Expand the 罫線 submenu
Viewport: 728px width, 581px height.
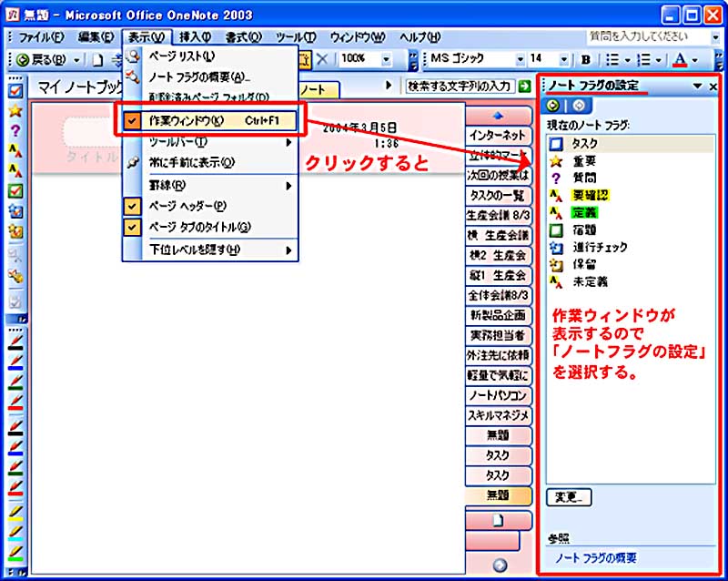209,185
